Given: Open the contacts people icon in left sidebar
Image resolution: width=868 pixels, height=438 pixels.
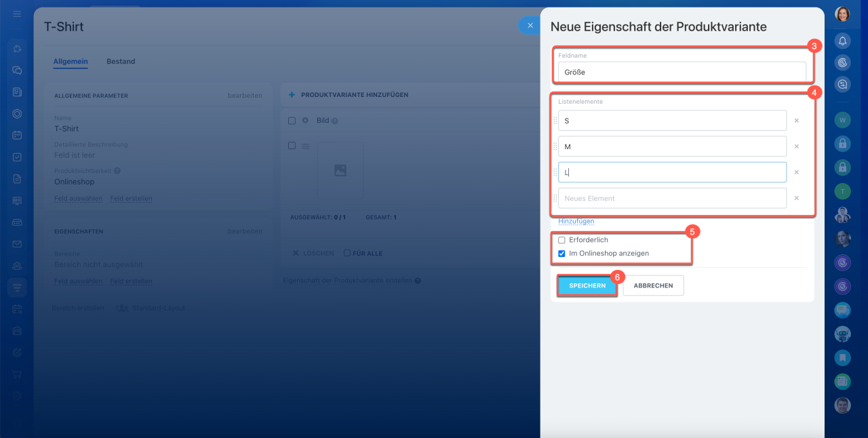Looking at the screenshot, I should (x=17, y=266).
